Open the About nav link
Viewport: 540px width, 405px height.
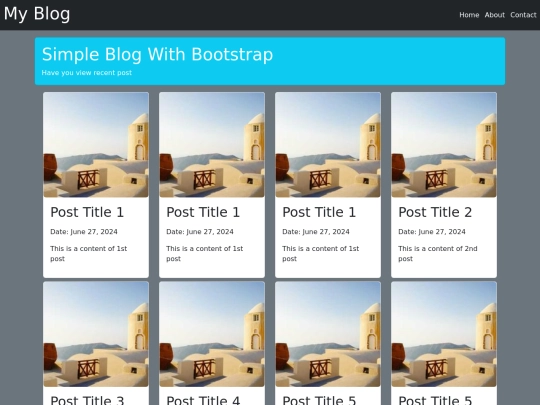coord(495,15)
